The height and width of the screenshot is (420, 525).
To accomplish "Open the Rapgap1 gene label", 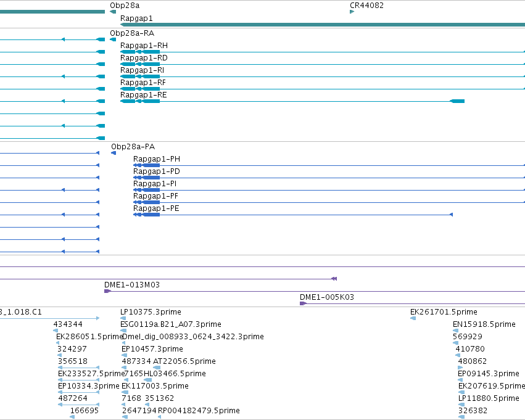I will [x=136, y=19].
